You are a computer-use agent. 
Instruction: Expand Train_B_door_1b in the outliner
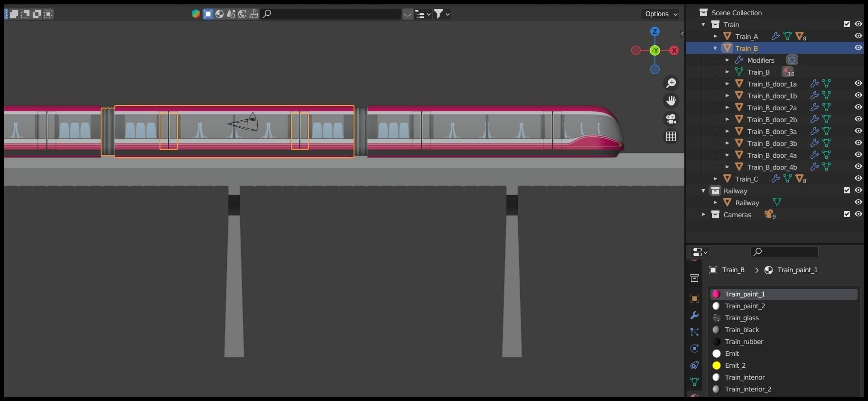728,95
